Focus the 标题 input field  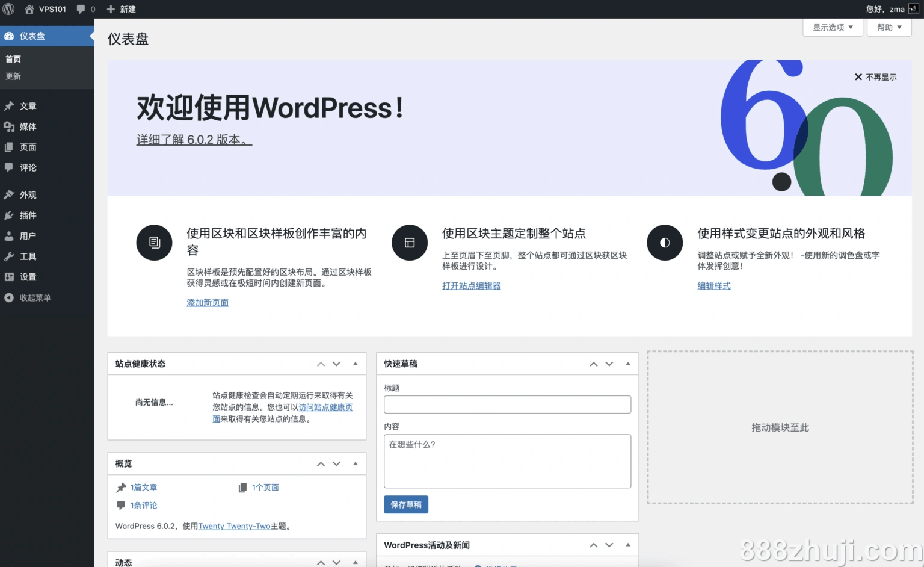point(507,404)
